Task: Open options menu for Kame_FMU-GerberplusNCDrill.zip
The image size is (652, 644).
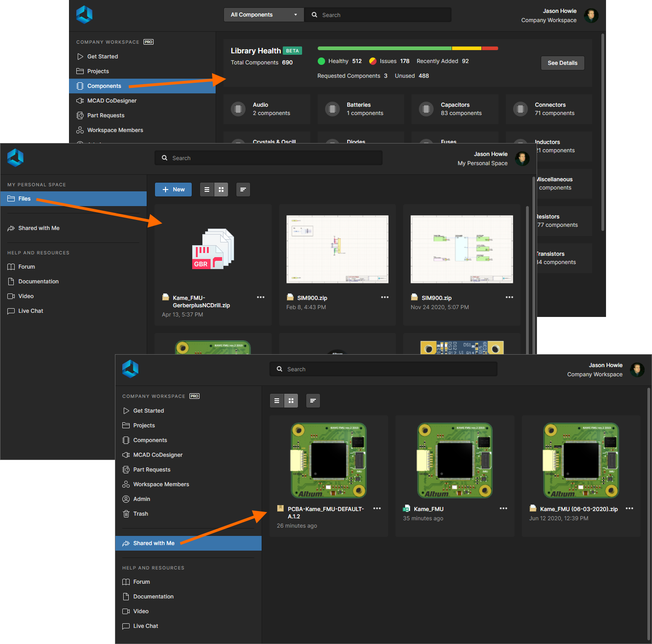Action: tap(261, 297)
